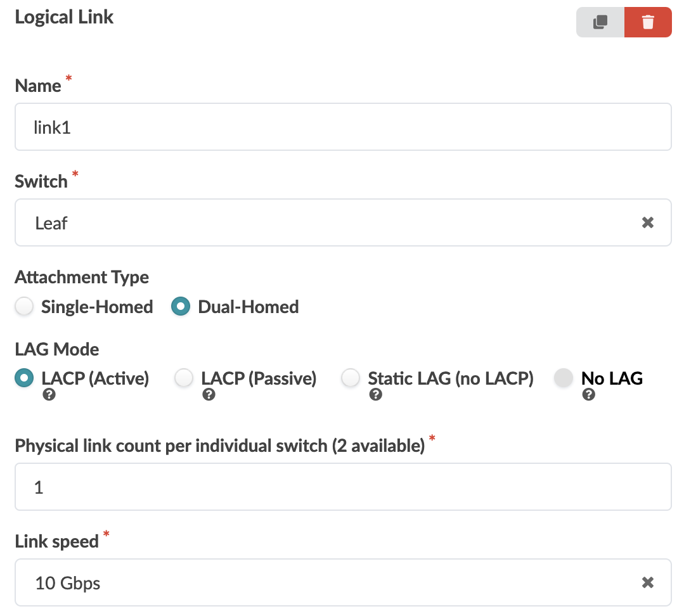Image resolution: width=684 pixels, height=616 pixels.
Task: Select Single-Homed attachment type
Action: [24, 307]
